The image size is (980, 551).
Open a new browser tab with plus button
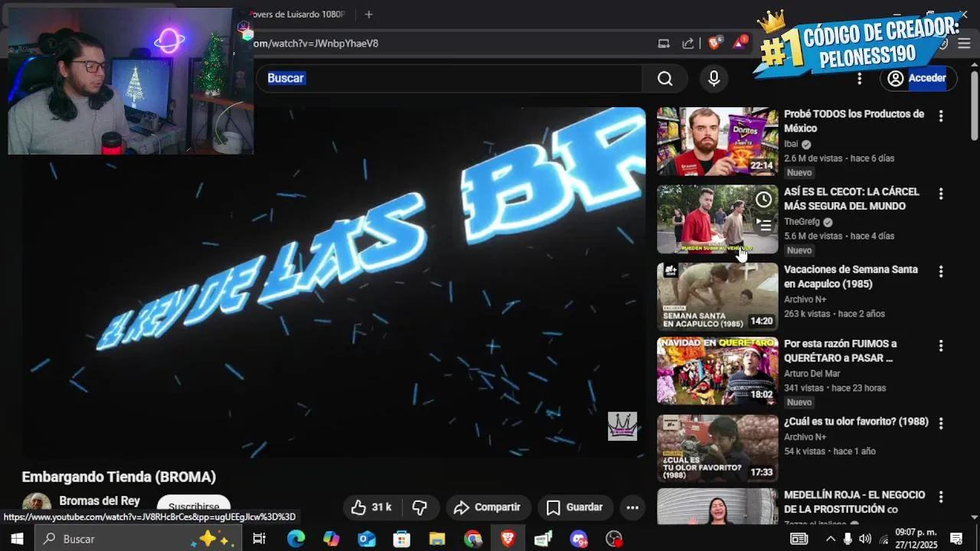click(369, 15)
